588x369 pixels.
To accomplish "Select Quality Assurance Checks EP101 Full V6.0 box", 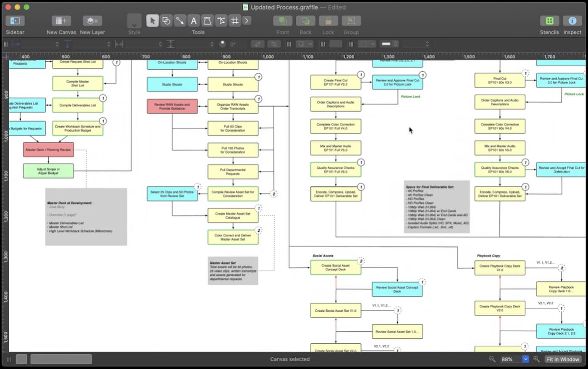I will pyautogui.click(x=336, y=170).
